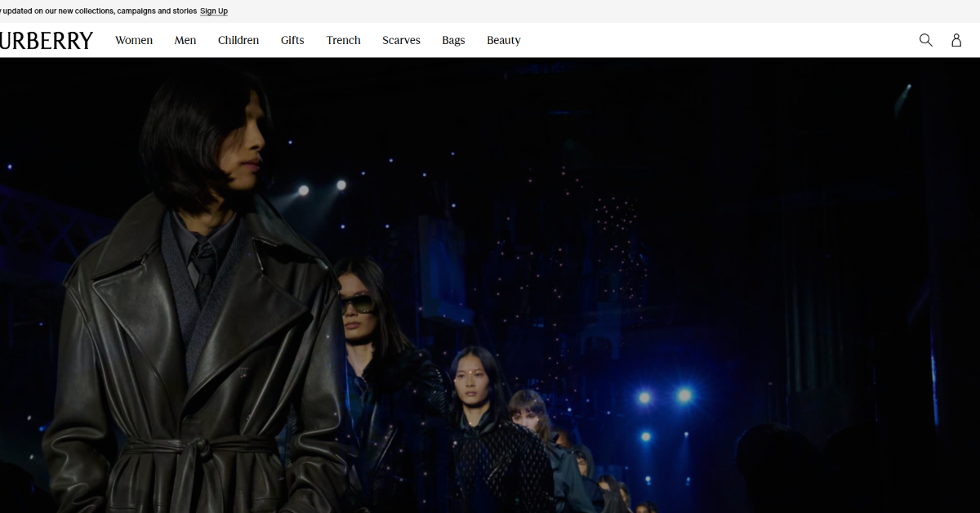The width and height of the screenshot is (980, 513).
Task: Click the pair of blue stage spotlights
Action: coord(664,397)
